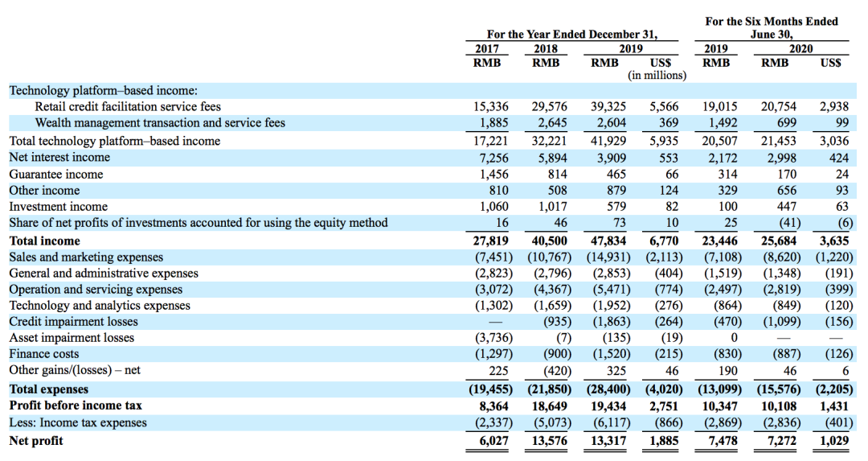This screenshot has width=868, height=461.
Task: Select total income value 47,834
Action: tap(608, 241)
